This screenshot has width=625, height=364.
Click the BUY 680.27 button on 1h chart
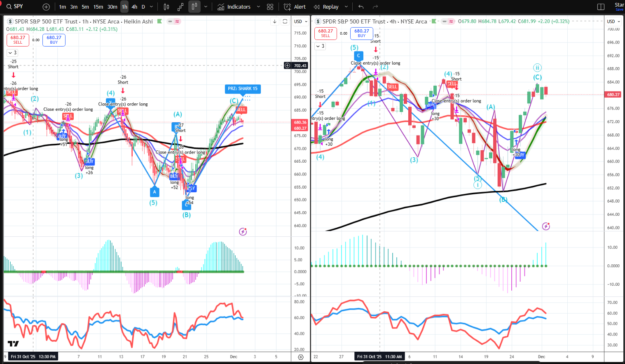[54, 40]
